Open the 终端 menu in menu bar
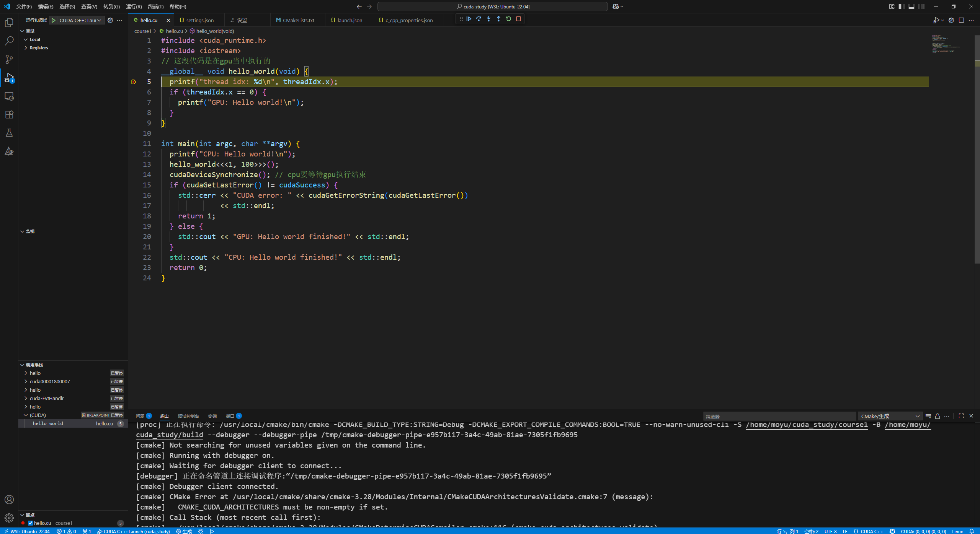The width and height of the screenshot is (980, 534). click(155, 7)
